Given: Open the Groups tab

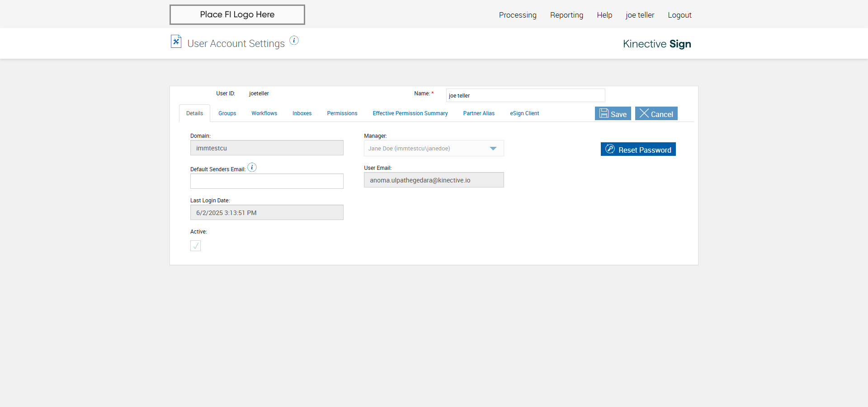Looking at the screenshot, I should 227,113.
